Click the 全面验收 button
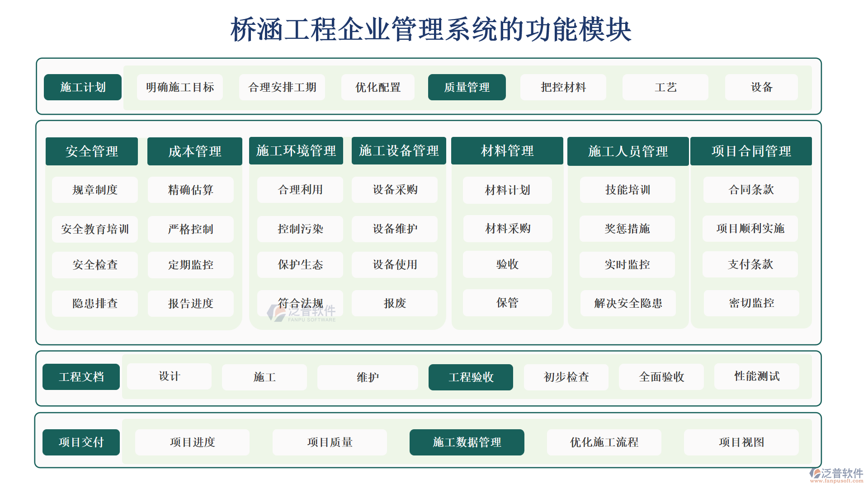868x488 pixels. pos(661,377)
